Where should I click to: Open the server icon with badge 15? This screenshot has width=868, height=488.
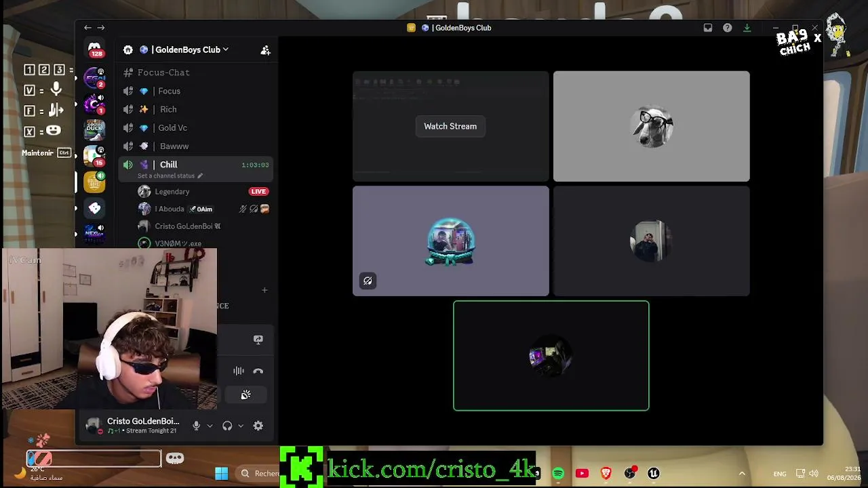[94, 156]
